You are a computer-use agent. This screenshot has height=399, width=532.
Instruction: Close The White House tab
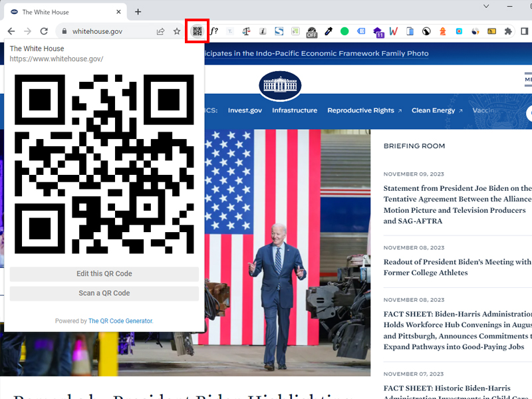[x=118, y=12]
